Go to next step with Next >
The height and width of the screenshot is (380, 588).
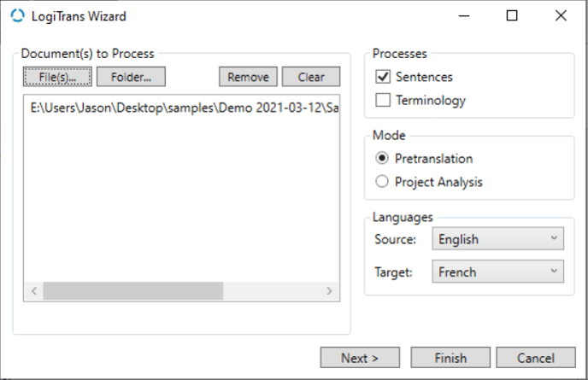point(360,358)
